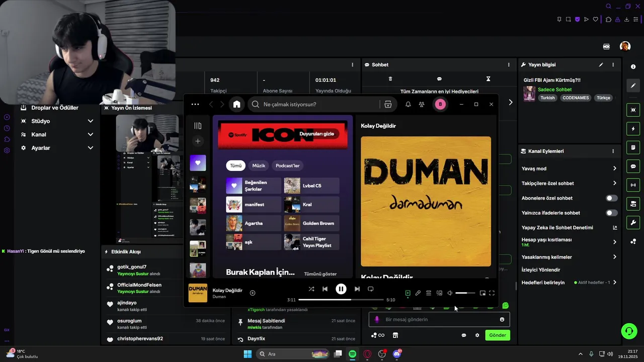
Task: Open Yavaş mod settings chevron
Action: 614,168
